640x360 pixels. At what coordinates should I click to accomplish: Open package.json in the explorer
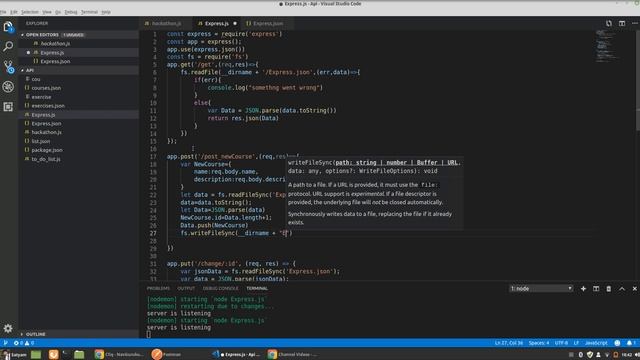point(47,150)
